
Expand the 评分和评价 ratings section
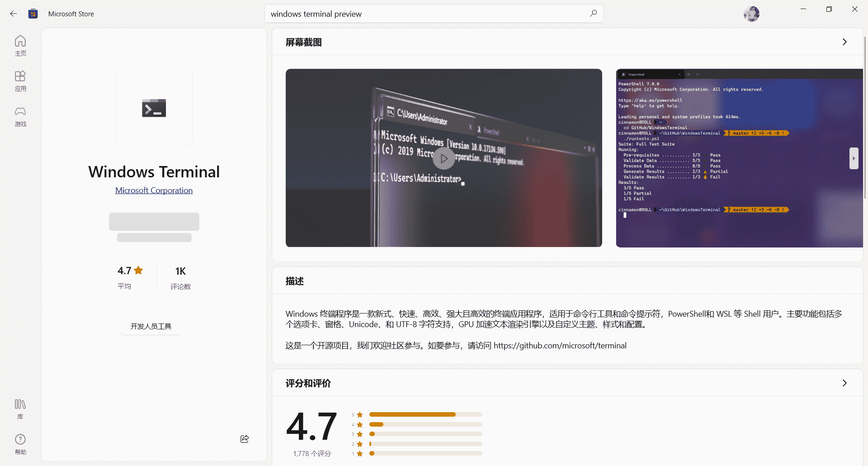[x=844, y=383]
